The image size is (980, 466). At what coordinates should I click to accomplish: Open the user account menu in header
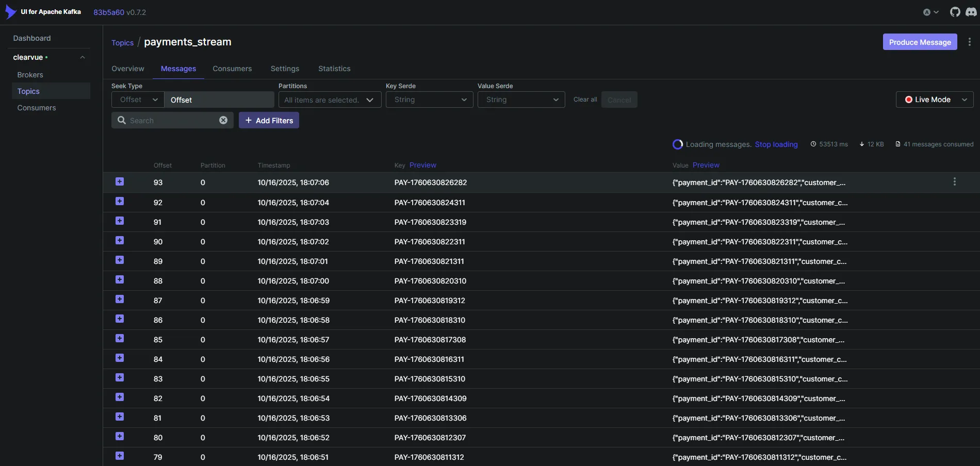[x=930, y=12]
